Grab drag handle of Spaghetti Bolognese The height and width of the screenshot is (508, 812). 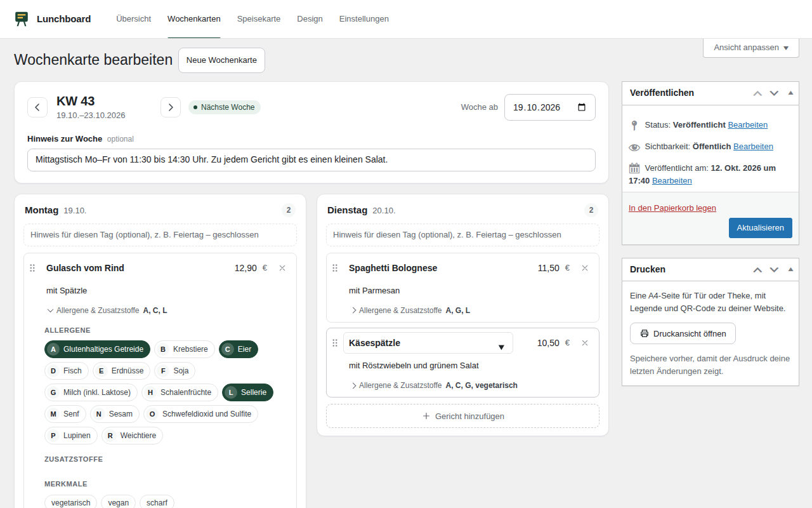[335, 268]
